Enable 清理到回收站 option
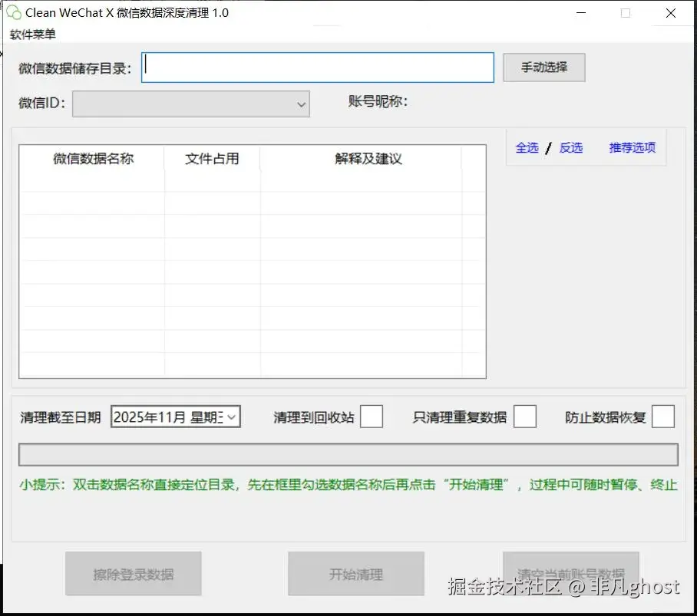697x616 pixels. [x=372, y=416]
